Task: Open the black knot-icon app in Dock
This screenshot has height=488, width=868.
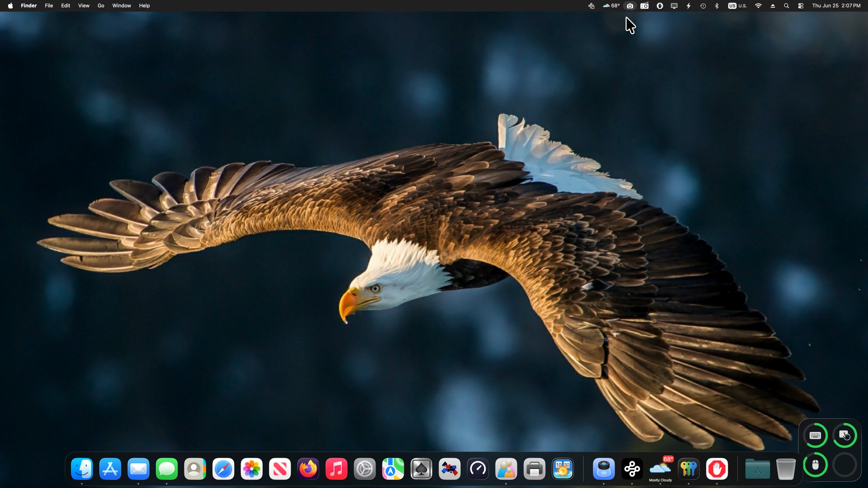Action: [x=632, y=469]
